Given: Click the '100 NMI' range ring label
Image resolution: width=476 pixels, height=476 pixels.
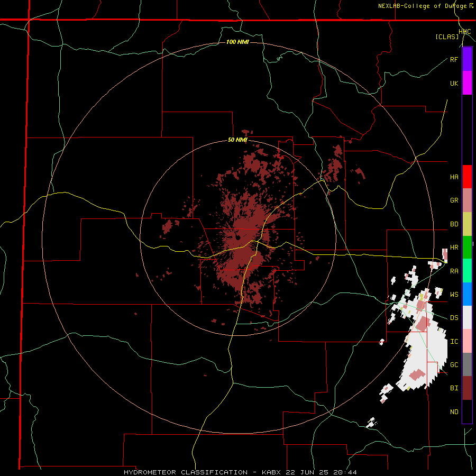Looking at the screenshot, I should coord(237,42).
